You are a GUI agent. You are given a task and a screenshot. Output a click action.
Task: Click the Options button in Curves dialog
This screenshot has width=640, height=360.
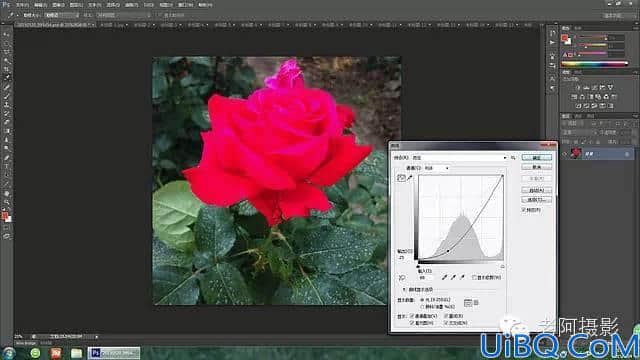tap(537, 200)
